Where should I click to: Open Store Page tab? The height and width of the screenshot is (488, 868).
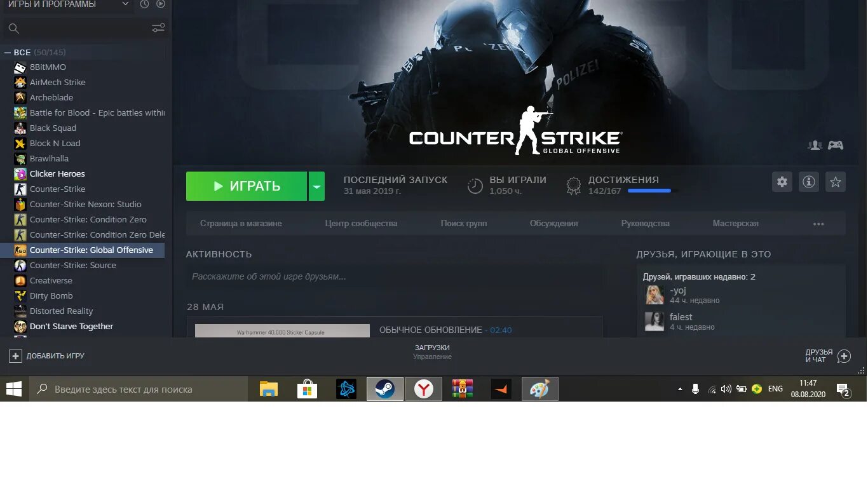pos(241,224)
